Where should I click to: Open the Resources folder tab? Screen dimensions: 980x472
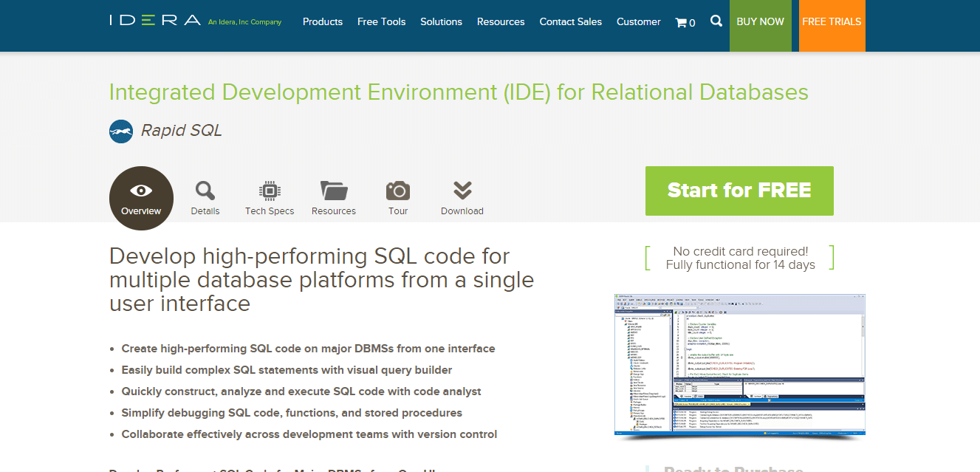coord(334,199)
